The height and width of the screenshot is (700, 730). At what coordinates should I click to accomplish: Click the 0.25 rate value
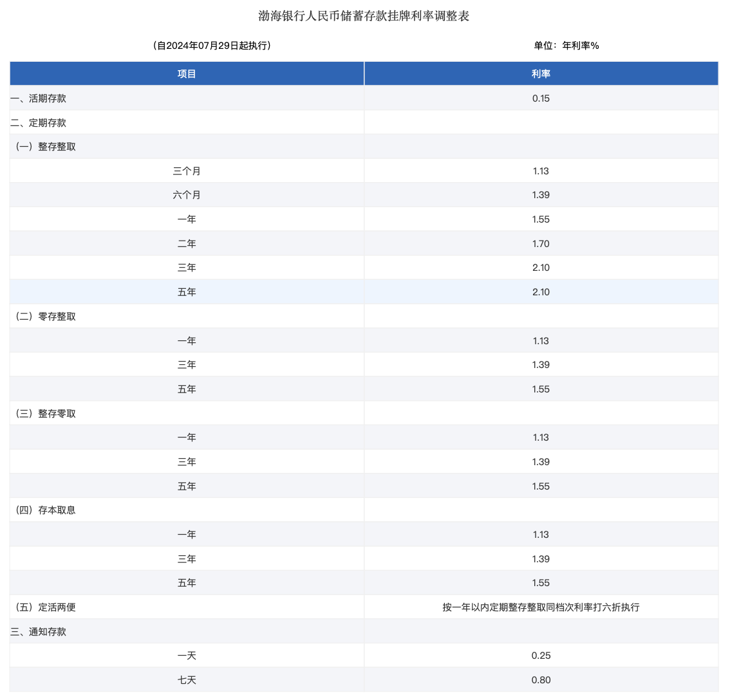[x=541, y=656]
